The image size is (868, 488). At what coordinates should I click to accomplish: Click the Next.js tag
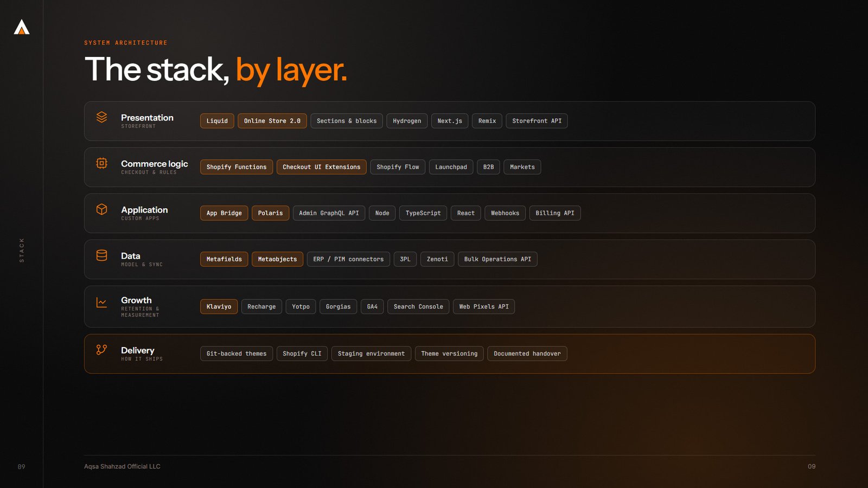click(x=450, y=121)
